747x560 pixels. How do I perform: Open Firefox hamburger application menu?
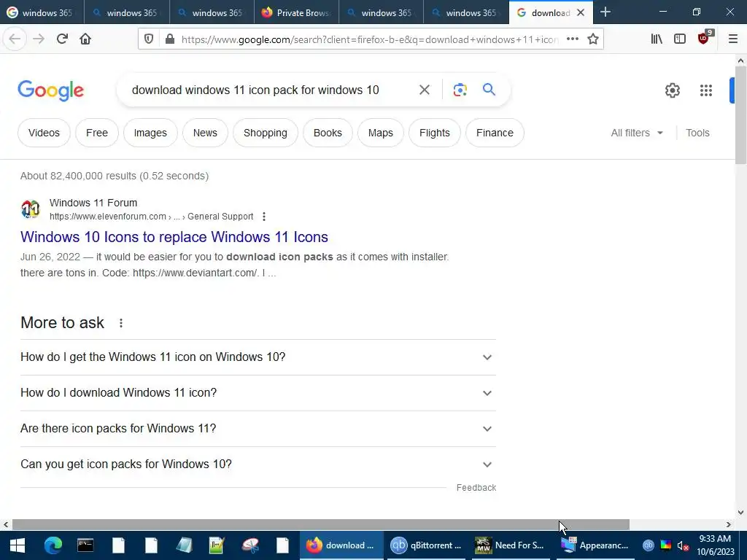click(732, 39)
